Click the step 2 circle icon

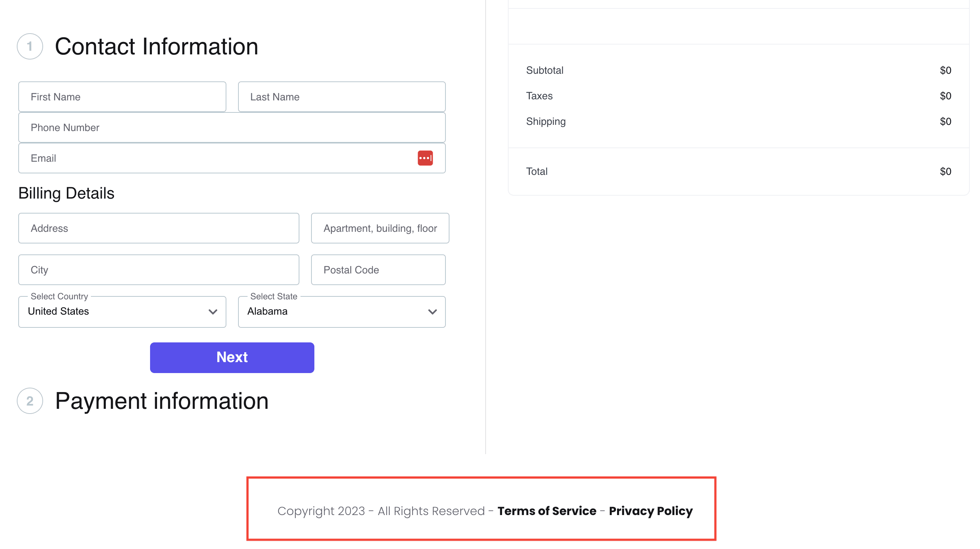[x=30, y=401]
